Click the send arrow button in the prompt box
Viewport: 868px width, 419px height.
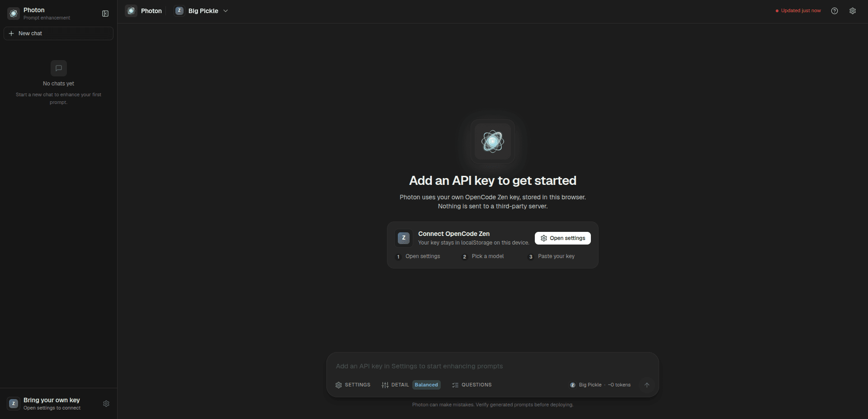click(x=647, y=385)
